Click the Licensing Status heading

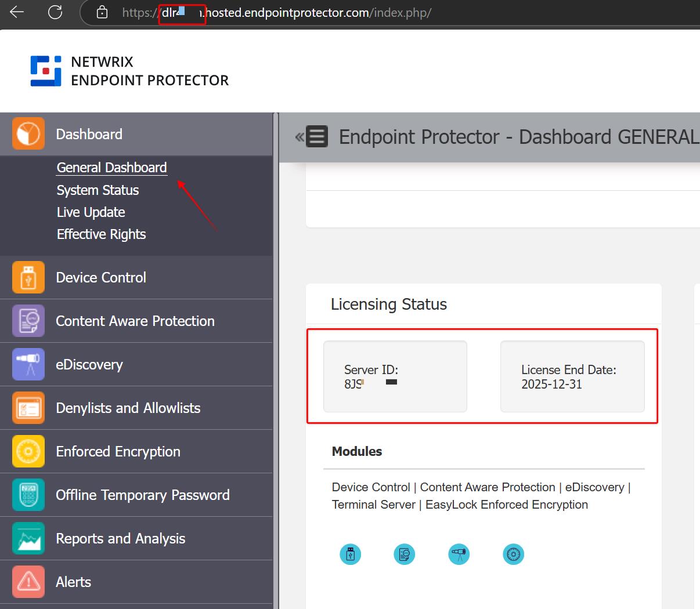click(x=389, y=304)
